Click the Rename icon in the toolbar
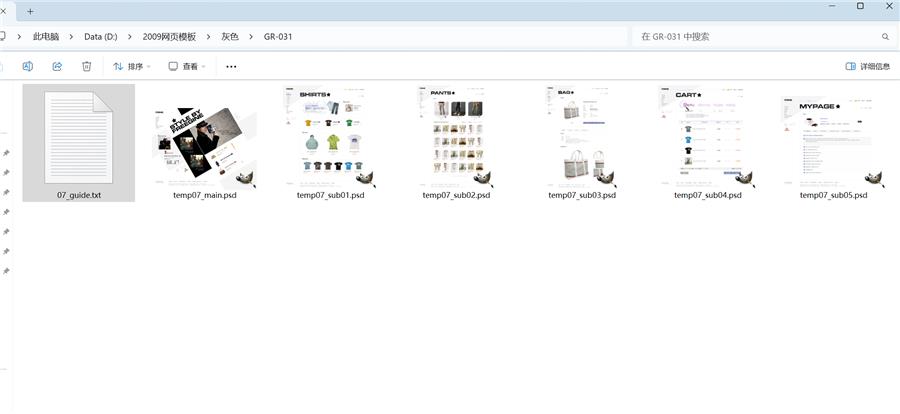900x414 pixels. [x=28, y=67]
